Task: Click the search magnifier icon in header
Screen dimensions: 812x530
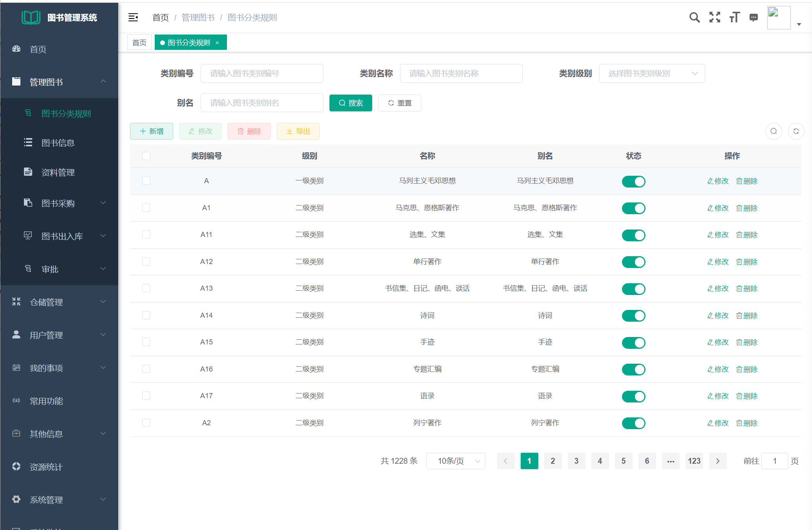Action: tap(694, 17)
